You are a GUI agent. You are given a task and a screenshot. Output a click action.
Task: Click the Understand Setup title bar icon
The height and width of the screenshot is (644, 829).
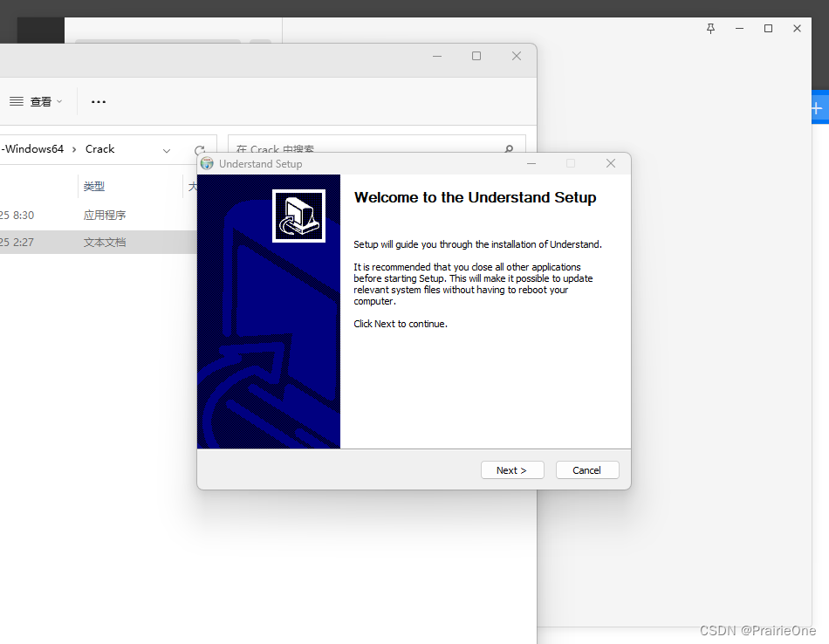(208, 163)
